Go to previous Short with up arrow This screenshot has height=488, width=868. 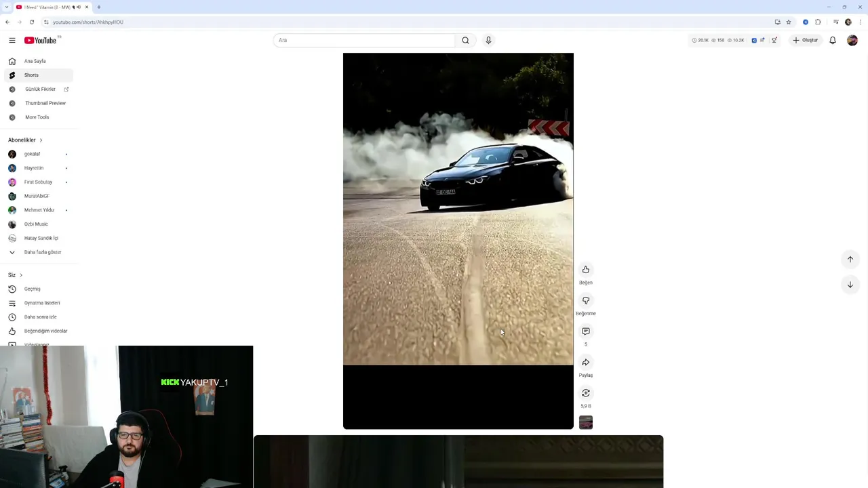(850, 259)
